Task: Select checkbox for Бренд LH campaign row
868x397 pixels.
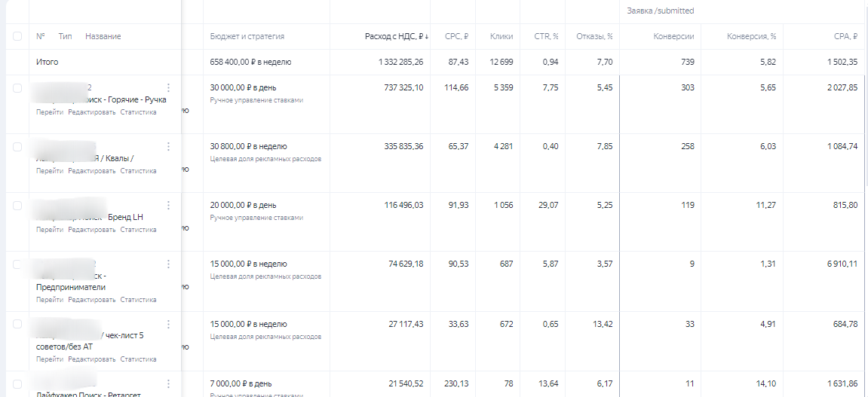Action: pyautogui.click(x=17, y=206)
